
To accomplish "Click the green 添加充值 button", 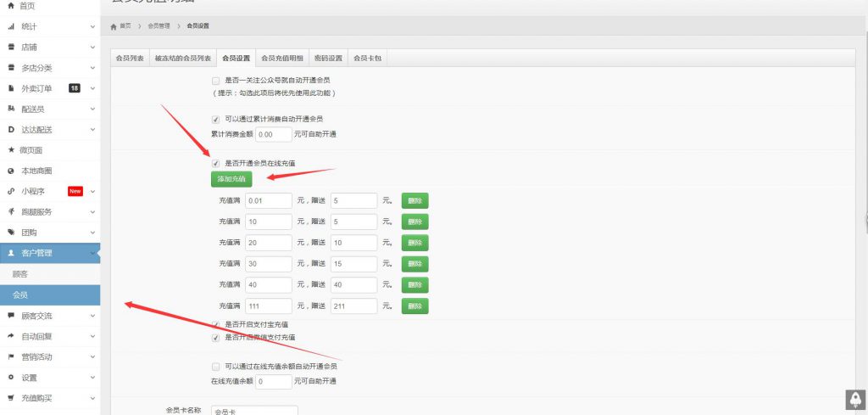I will click(231, 179).
